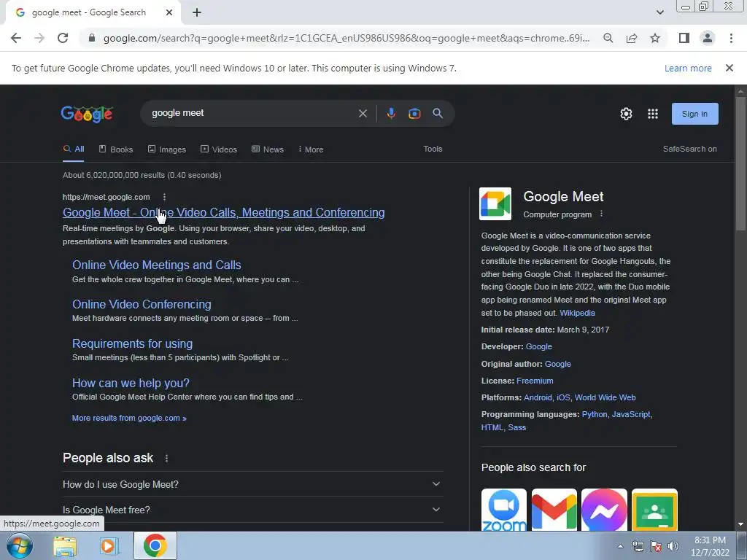This screenshot has height=560, width=747.
Task: Open search Tools options
Action: (433, 149)
